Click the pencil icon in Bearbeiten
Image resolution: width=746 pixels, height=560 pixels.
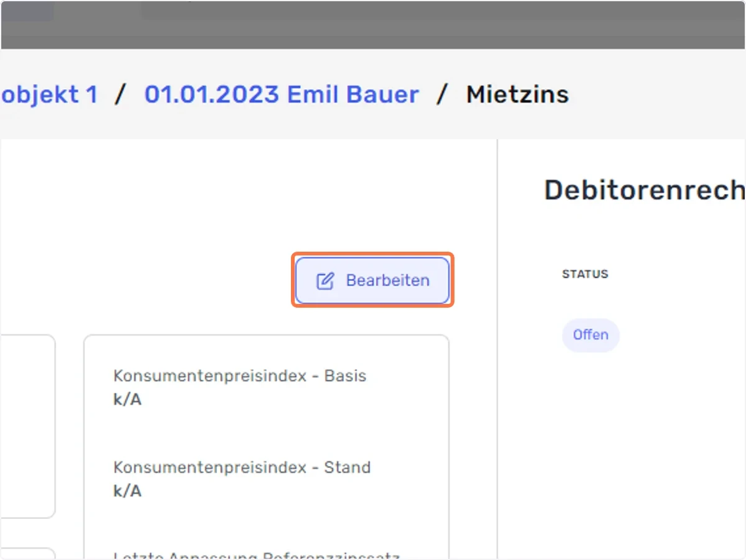pyautogui.click(x=325, y=281)
